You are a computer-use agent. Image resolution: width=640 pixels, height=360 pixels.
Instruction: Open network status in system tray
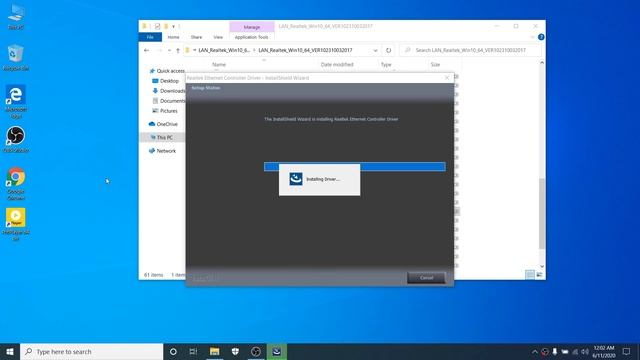click(575, 351)
